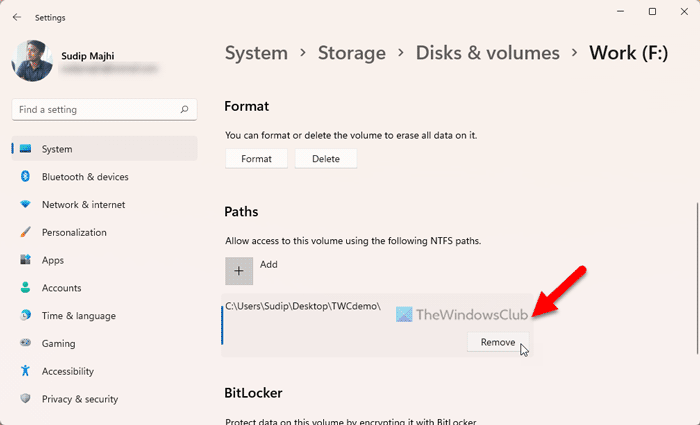
Task: Click the search magnifier icon
Action: pyautogui.click(x=184, y=110)
